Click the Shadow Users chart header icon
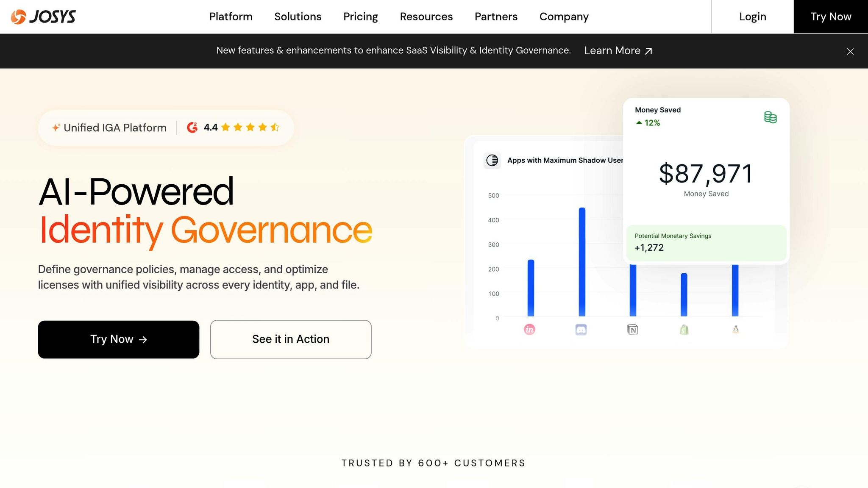Screen dimensions: 868x488 click(x=492, y=160)
